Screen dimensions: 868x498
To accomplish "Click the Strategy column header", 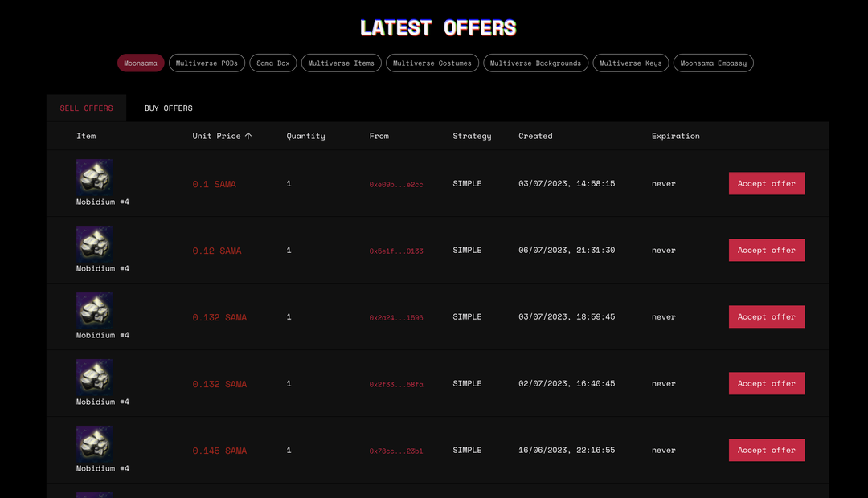I will (473, 136).
